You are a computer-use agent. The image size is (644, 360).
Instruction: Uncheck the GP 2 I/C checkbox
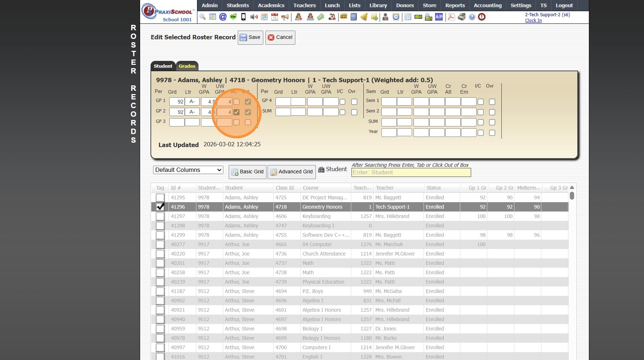pyautogui.click(x=236, y=112)
